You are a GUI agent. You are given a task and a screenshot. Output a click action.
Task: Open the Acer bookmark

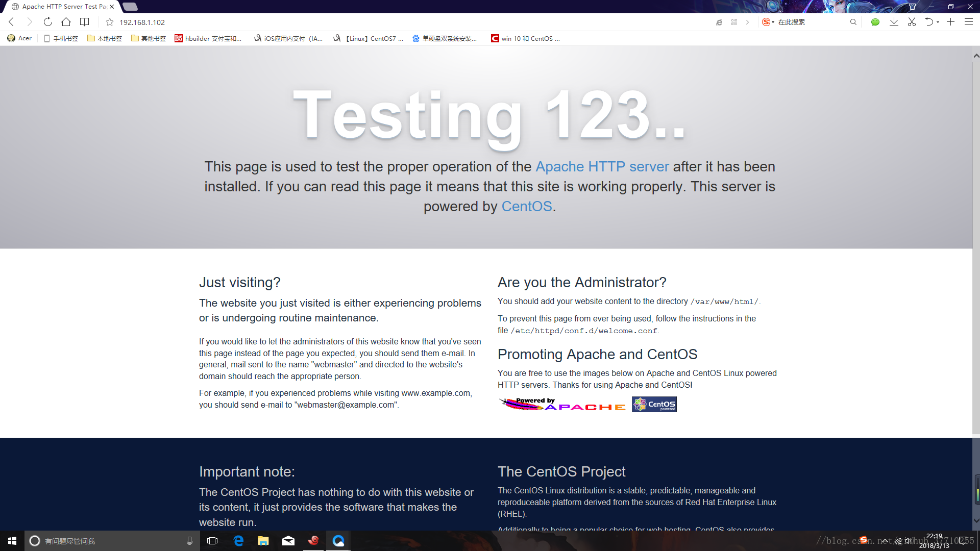[x=19, y=38]
